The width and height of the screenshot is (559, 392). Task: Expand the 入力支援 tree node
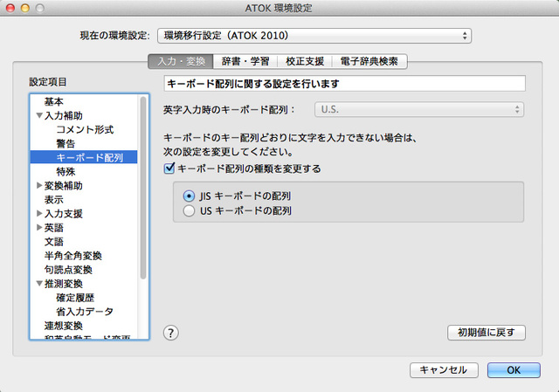click(39, 214)
